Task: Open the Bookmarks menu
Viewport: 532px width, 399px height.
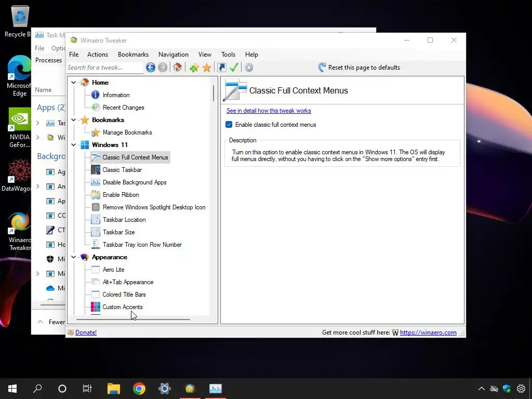Action: tap(134, 54)
